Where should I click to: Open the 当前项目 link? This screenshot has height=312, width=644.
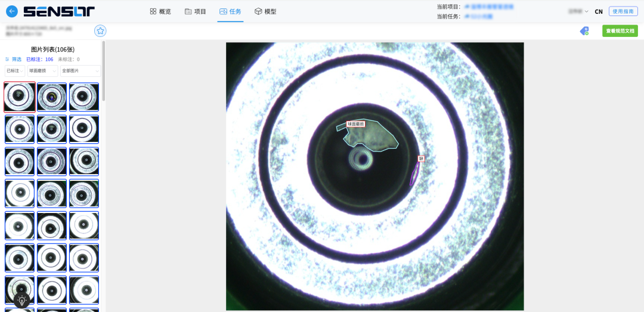489,7
